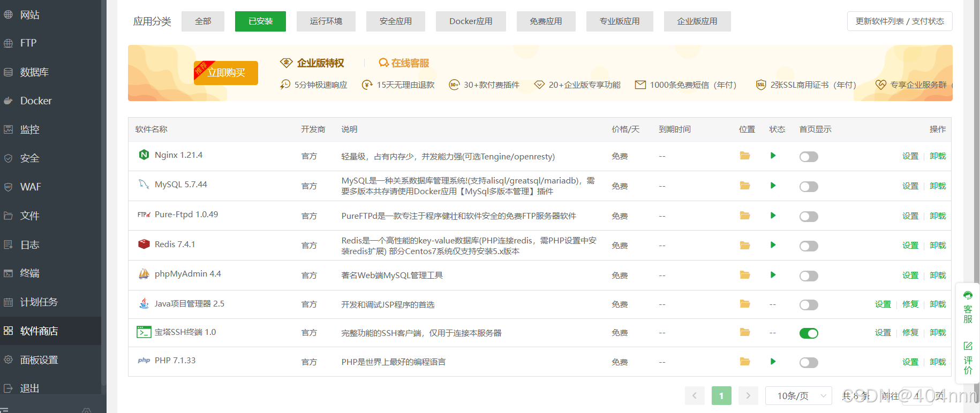
Task: Toggle homepage display for Java项目管理器 2.5
Action: [809, 305]
